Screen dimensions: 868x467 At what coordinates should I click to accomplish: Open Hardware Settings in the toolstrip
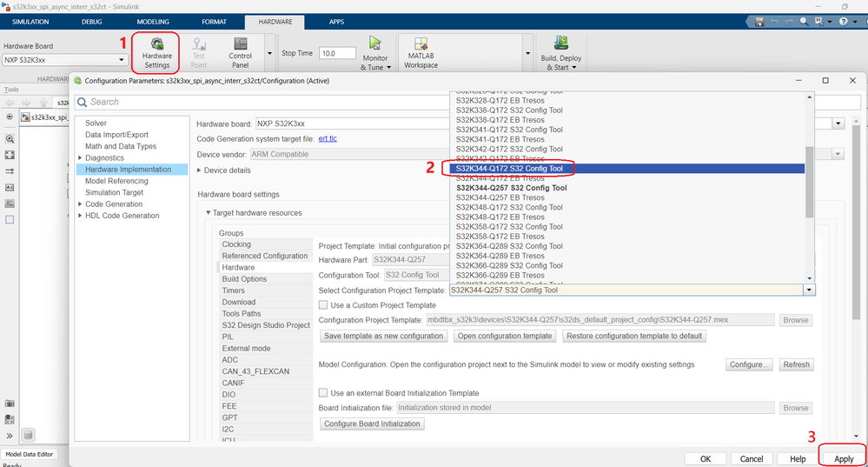click(156, 53)
